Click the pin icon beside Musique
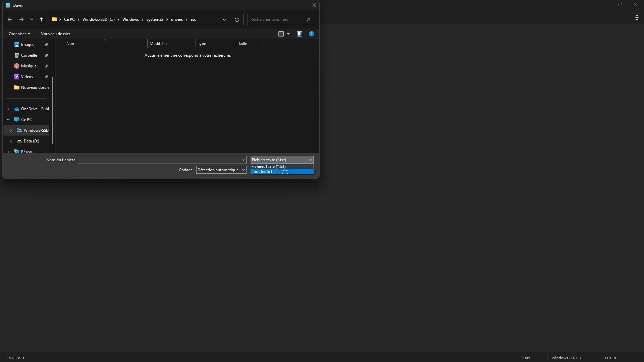The width and height of the screenshot is (644, 362). [x=47, y=66]
